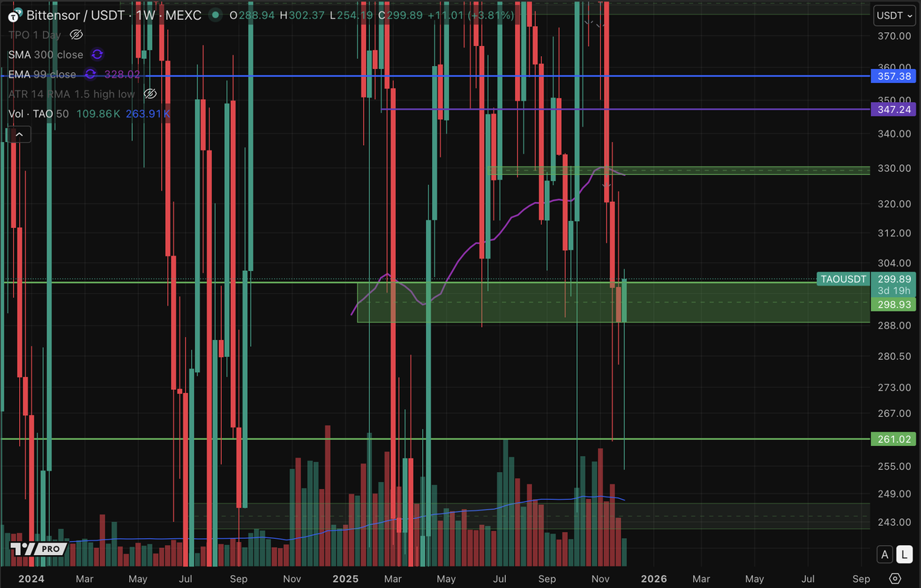Image resolution: width=921 pixels, height=588 pixels.
Task: Click the 2026 label on time axis
Action: coord(654,578)
